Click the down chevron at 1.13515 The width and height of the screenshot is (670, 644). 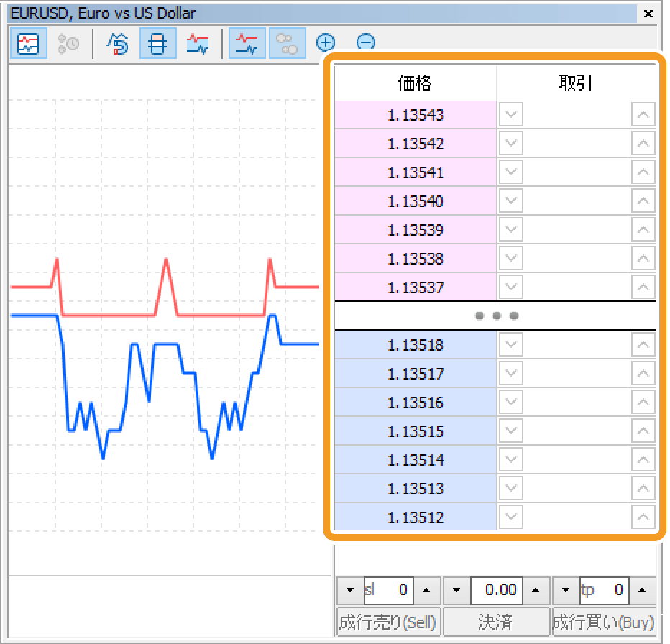coord(511,431)
